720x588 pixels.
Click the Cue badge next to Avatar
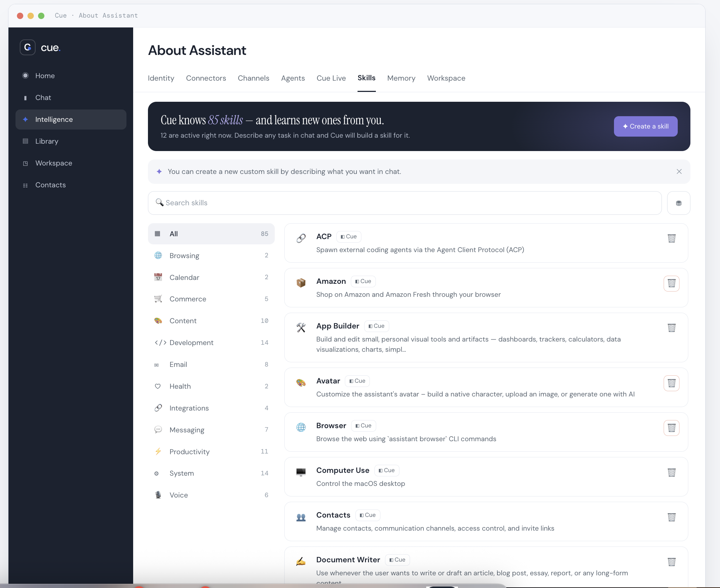(x=357, y=381)
